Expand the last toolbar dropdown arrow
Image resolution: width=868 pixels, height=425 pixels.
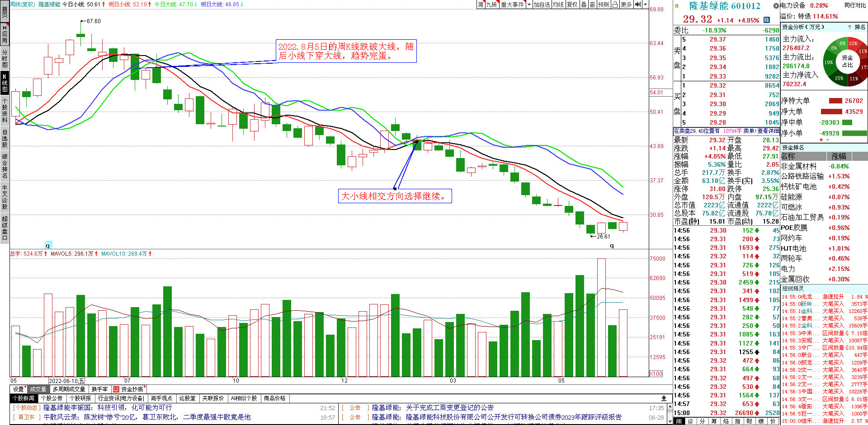pos(645,5)
